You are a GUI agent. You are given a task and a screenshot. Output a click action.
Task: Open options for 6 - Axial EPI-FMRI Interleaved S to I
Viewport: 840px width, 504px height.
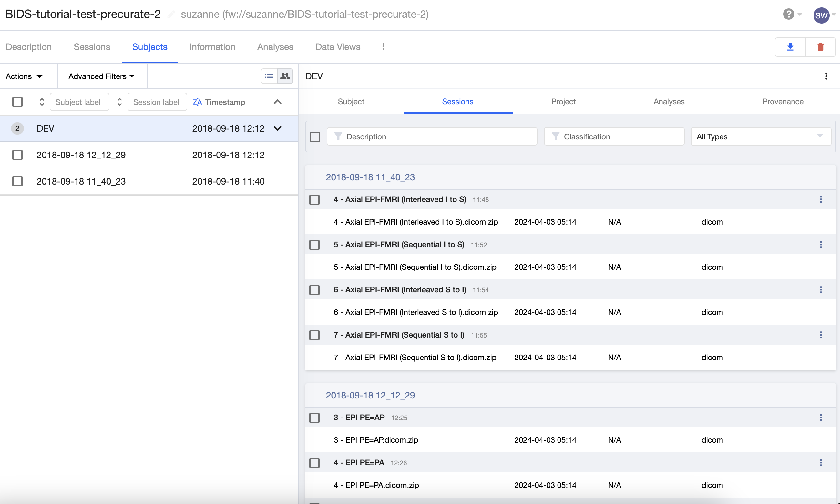click(x=821, y=290)
